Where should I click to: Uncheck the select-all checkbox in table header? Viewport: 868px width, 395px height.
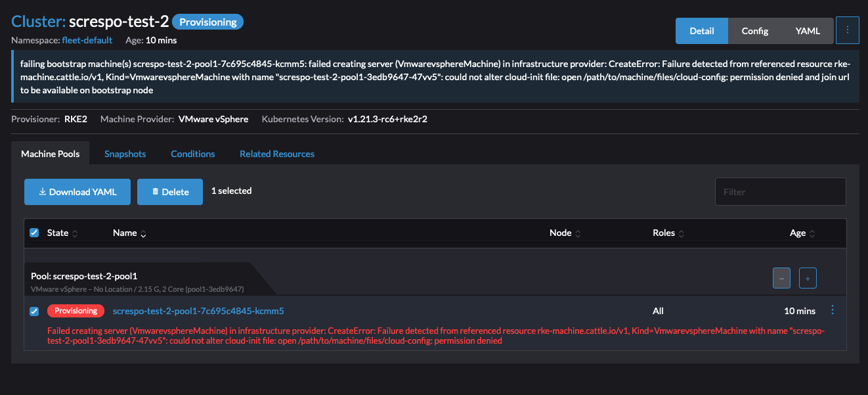[x=33, y=233]
